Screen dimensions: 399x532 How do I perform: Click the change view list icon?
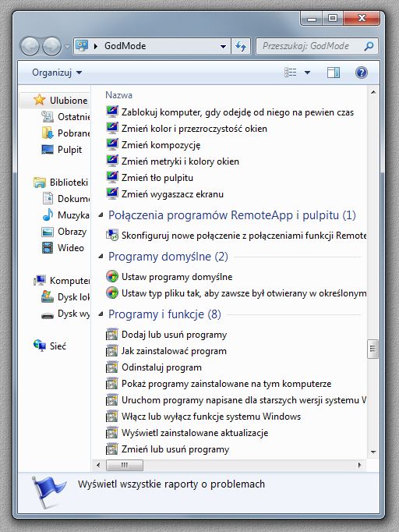click(x=290, y=73)
